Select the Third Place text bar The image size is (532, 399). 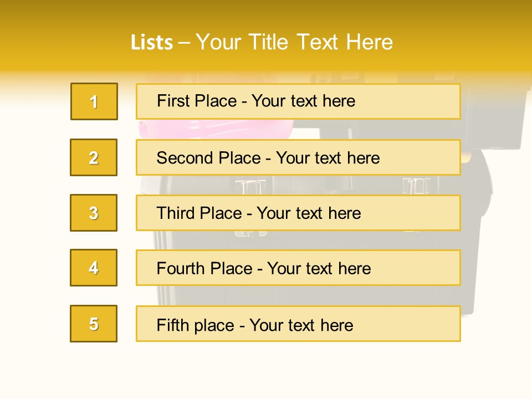pyautogui.click(x=298, y=213)
